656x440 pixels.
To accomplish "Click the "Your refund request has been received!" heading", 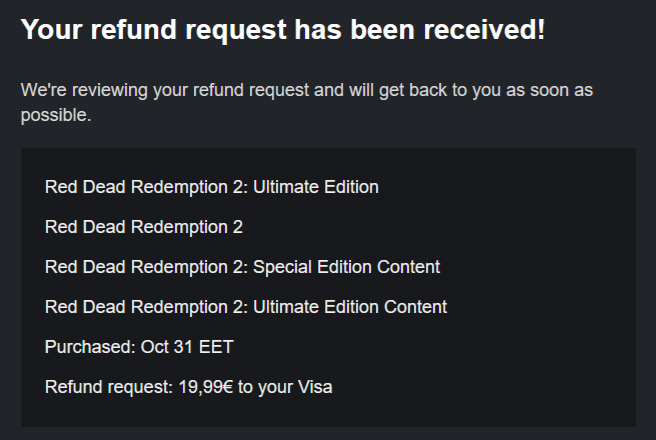I will (283, 30).
